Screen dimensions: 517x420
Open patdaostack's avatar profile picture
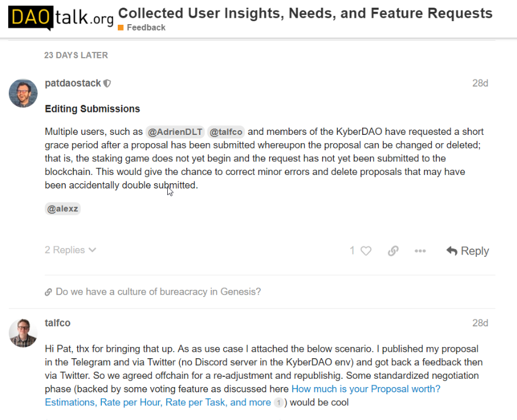[x=23, y=93]
